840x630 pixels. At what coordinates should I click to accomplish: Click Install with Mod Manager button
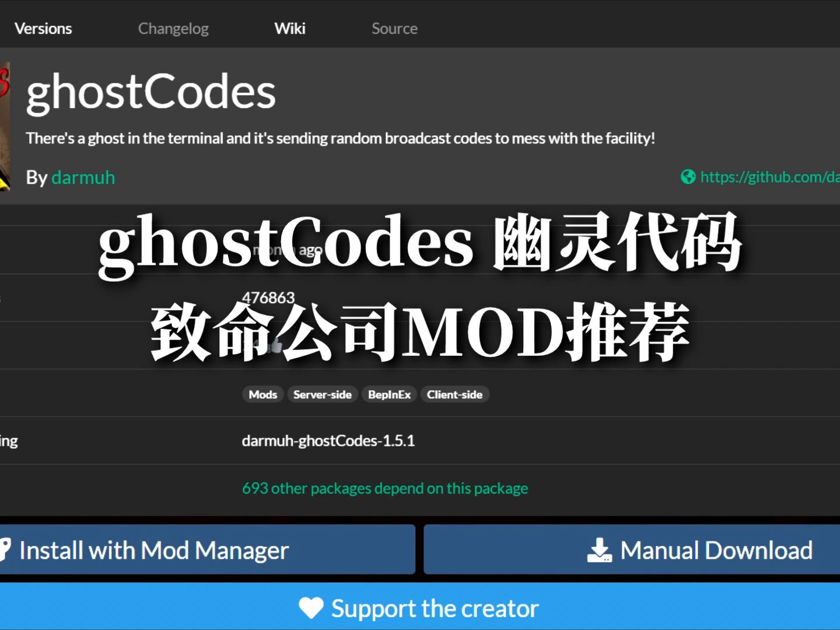click(x=208, y=549)
